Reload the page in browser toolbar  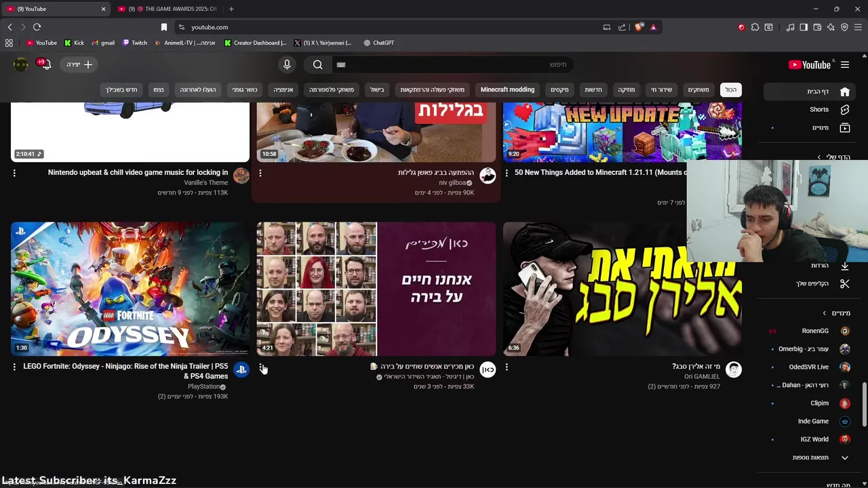pos(37,27)
